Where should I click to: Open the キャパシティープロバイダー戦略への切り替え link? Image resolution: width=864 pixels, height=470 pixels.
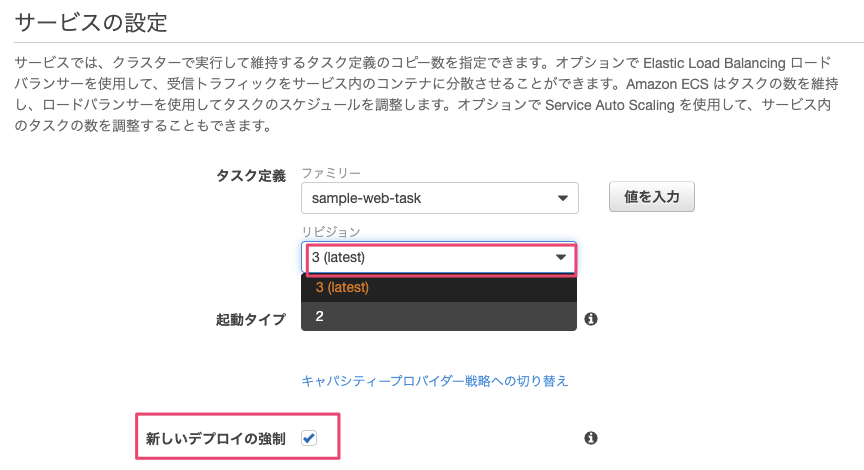(435, 380)
